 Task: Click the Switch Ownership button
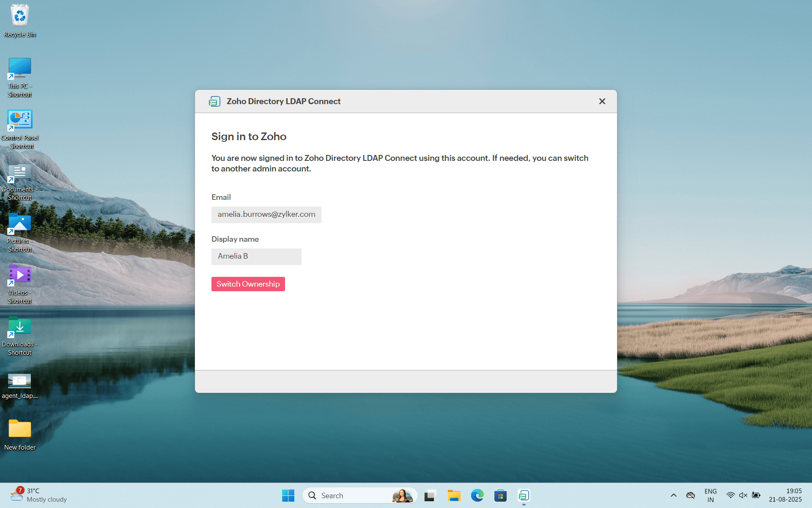tap(248, 284)
